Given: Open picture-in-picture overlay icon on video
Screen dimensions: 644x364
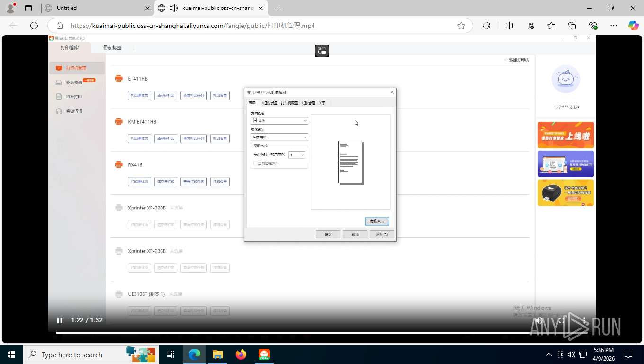Looking at the screenshot, I should click(322, 50).
